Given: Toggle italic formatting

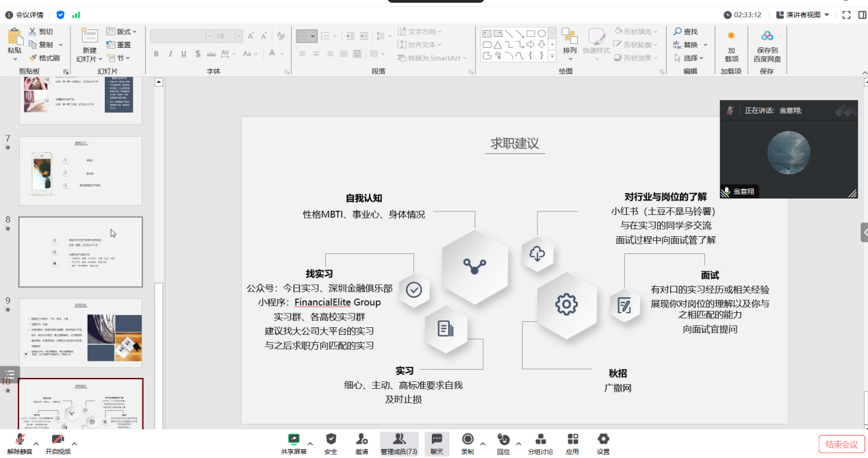Looking at the screenshot, I should [x=170, y=53].
